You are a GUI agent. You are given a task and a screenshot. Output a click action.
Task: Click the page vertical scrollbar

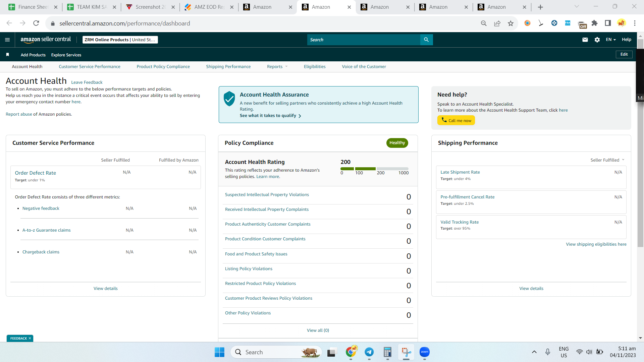point(640,143)
